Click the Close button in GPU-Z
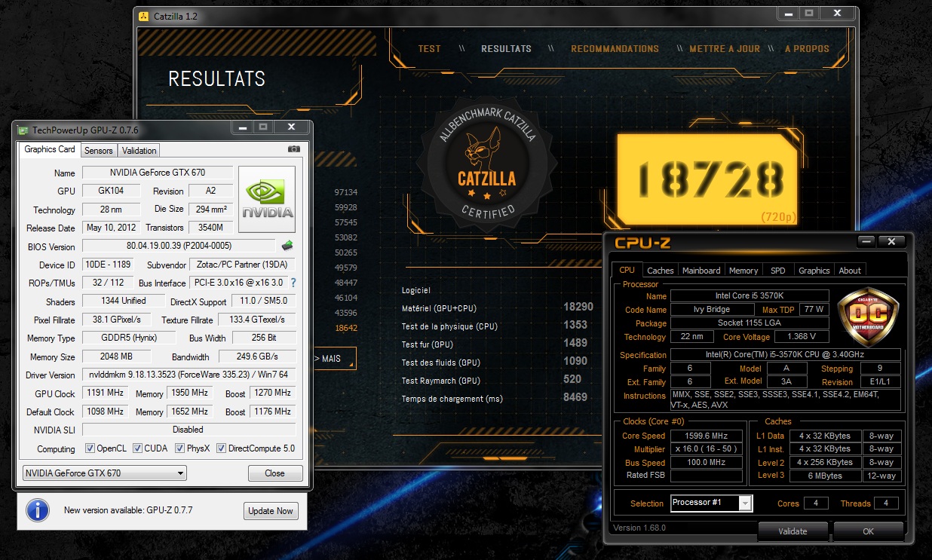This screenshot has width=932, height=560. 275,473
